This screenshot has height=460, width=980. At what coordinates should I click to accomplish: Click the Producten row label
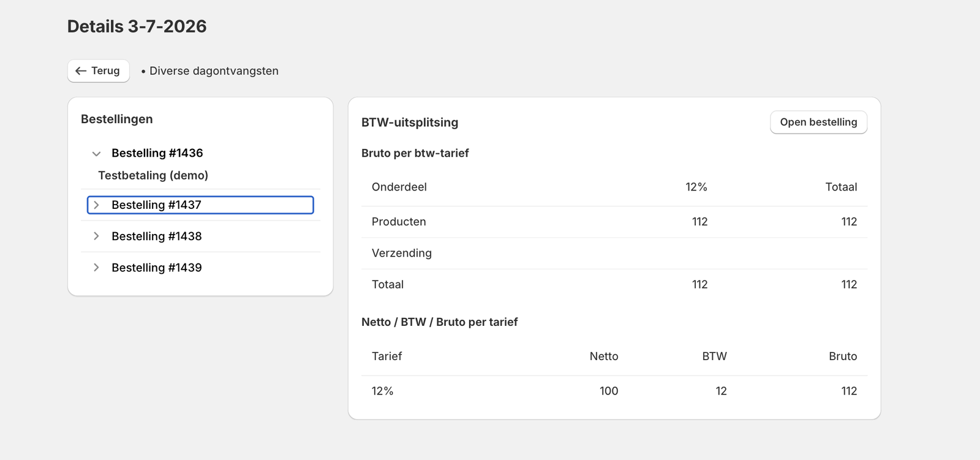(399, 222)
